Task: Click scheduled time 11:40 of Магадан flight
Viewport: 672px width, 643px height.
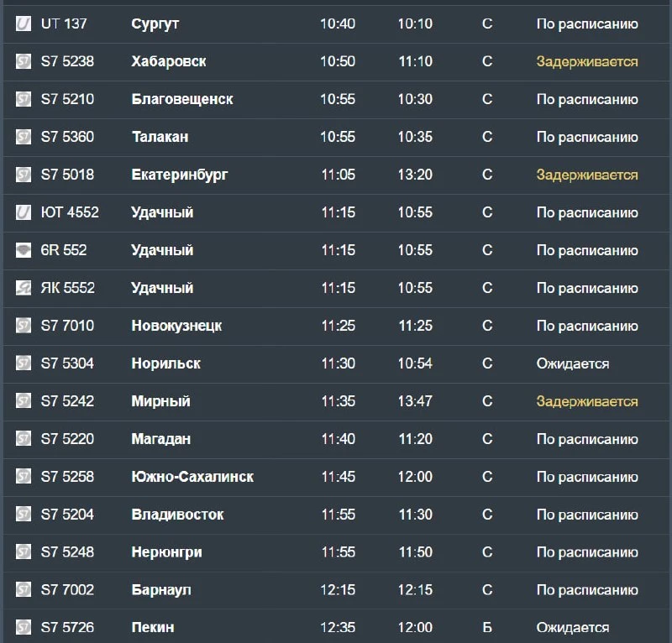Action: coord(339,438)
